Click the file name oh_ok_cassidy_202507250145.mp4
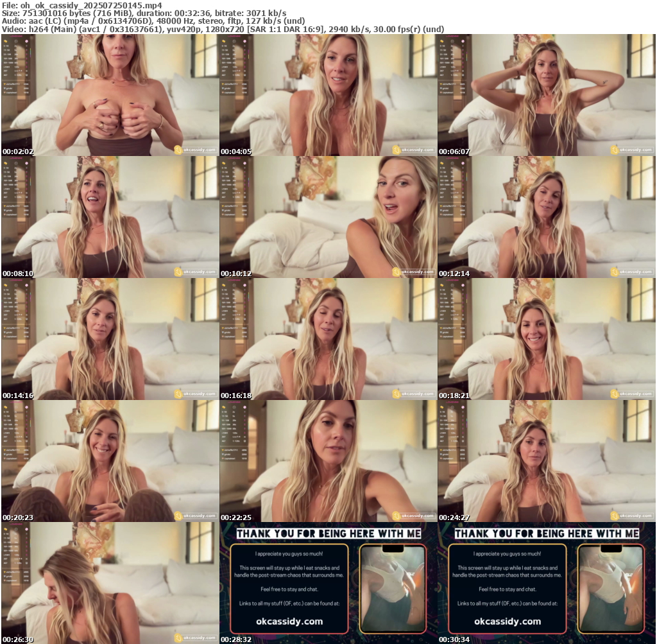This screenshot has height=644, width=657. (91, 5)
